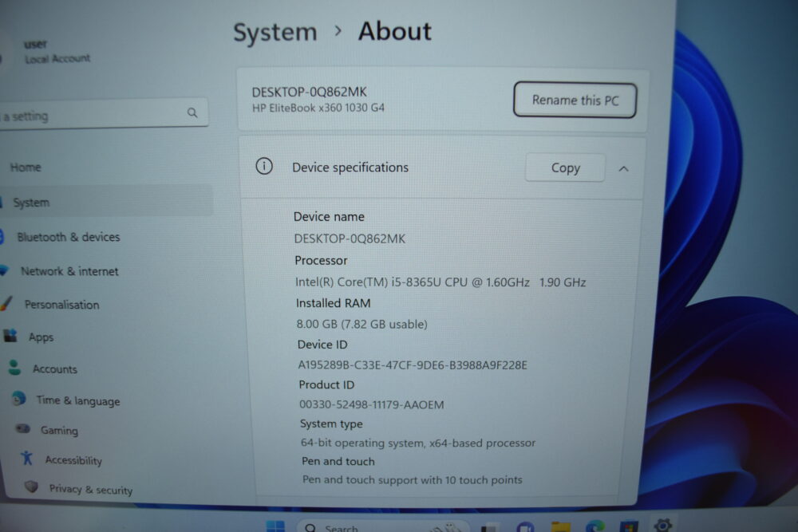
Task: Click the Device name label
Action: pos(329,217)
